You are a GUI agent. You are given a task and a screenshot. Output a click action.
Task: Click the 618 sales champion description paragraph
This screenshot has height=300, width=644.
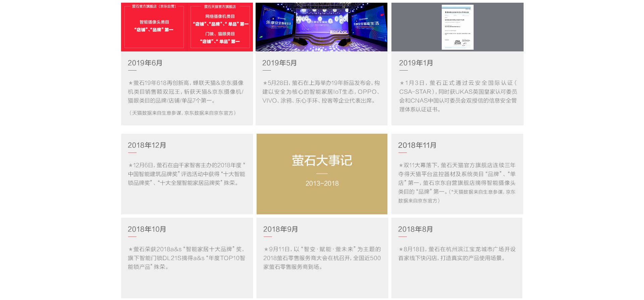click(x=186, y=92)
